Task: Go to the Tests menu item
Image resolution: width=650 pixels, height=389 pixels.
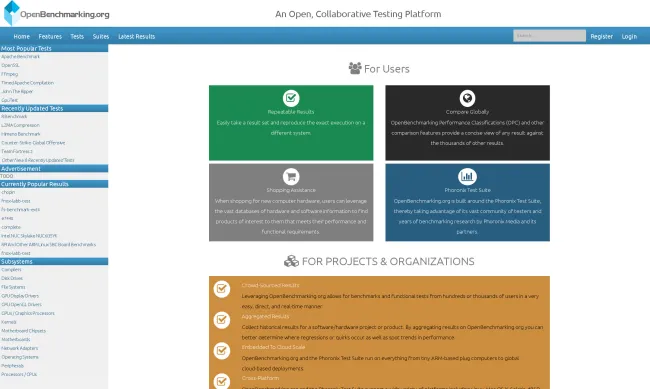Action: coord(77,36)
